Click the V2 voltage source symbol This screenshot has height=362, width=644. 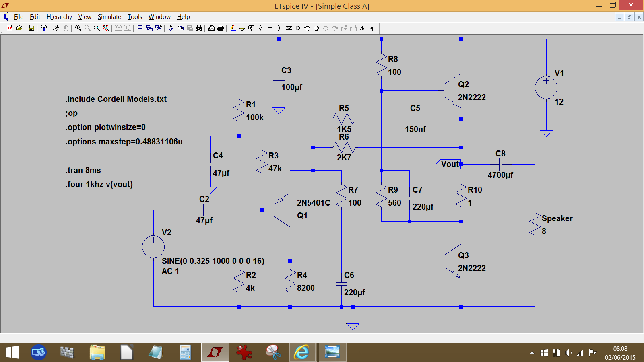point(153,247)
